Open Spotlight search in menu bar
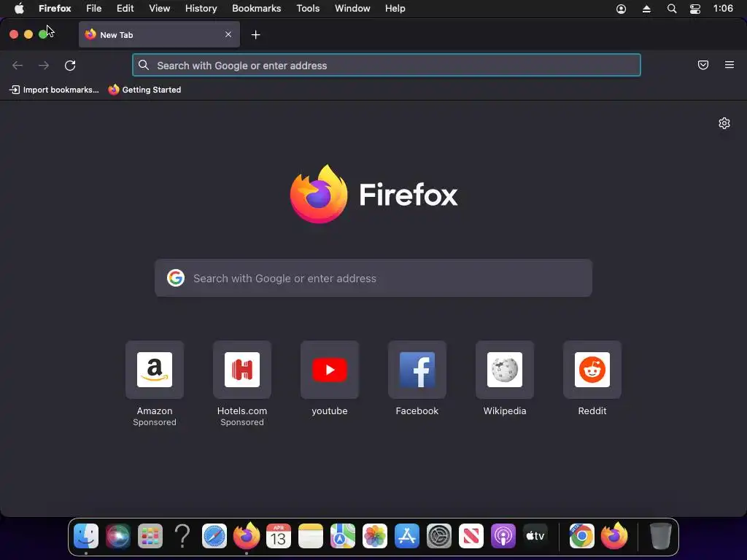 [x=672, y=9]
